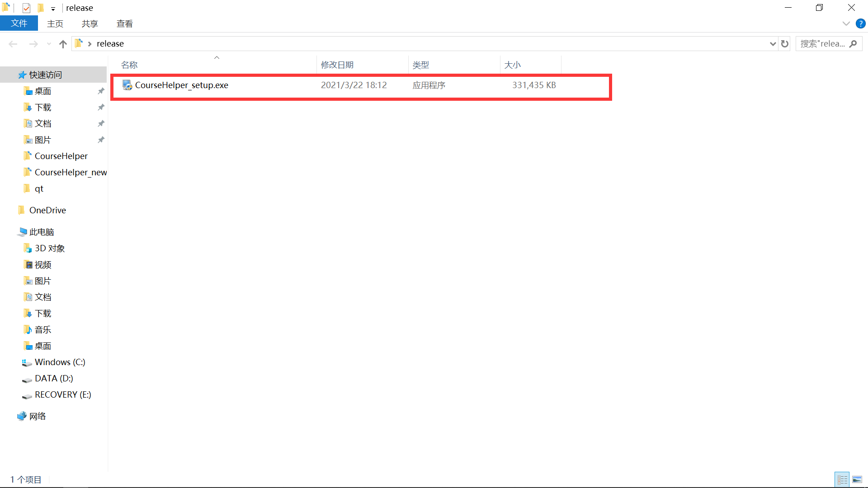Click inside the search box
The width and height of the screenshot is (868, 488).
pos(823,43)
